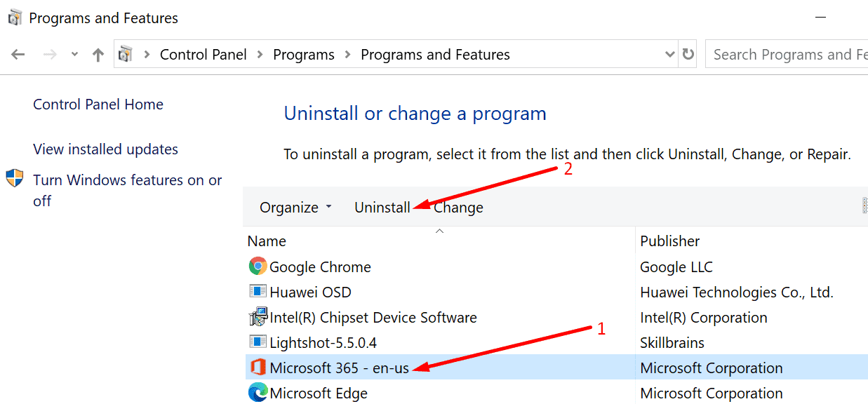868x404 pixels.
Task: Click Programs and Features breadcrumb
Action: [x=435, y=55]
